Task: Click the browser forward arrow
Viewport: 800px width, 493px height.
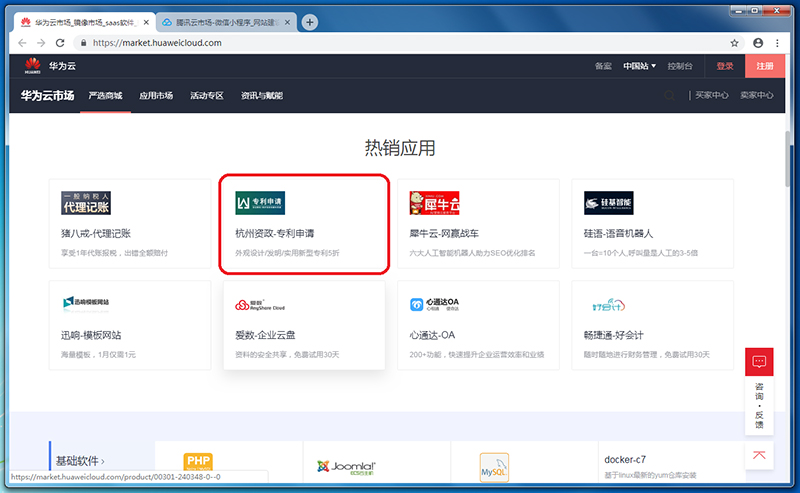Action: 41,43
